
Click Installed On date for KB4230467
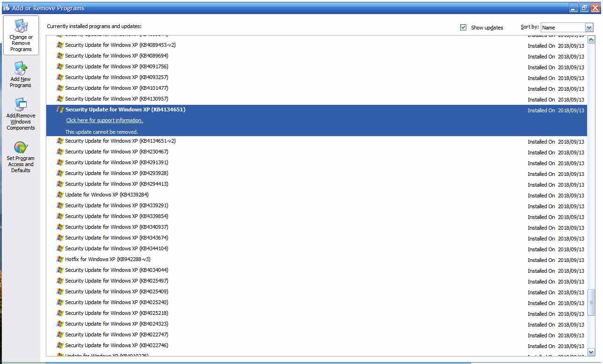point(556,153)
